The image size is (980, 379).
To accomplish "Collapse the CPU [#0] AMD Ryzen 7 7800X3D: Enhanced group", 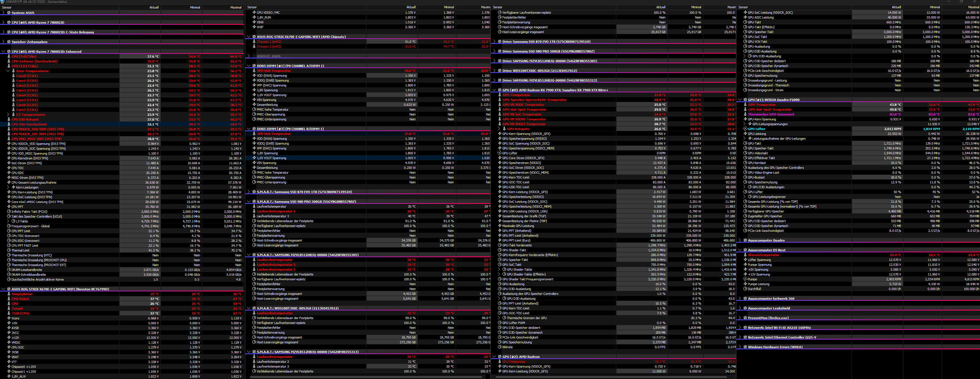I will click(3, 52).
